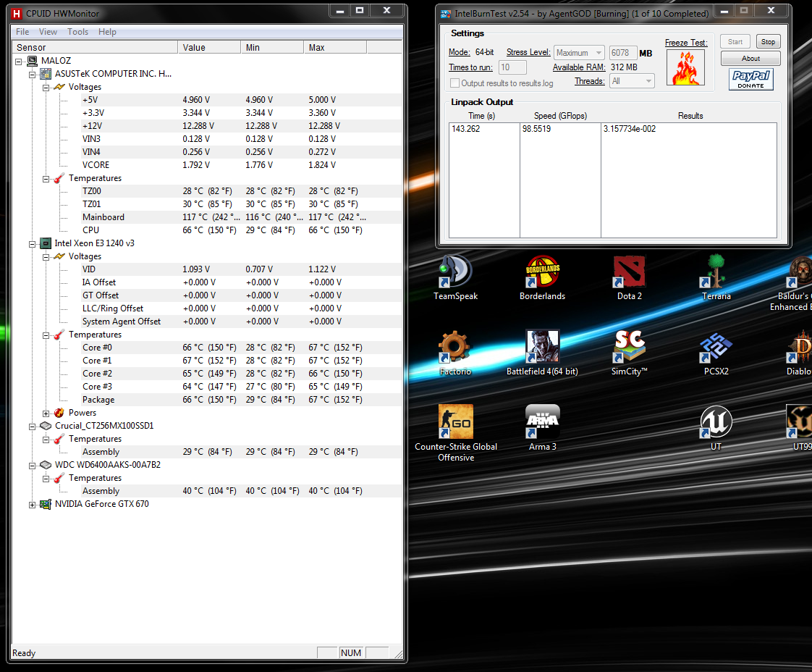Click the WDC WD6400AAKS drive icon

[x=46, y=465]
